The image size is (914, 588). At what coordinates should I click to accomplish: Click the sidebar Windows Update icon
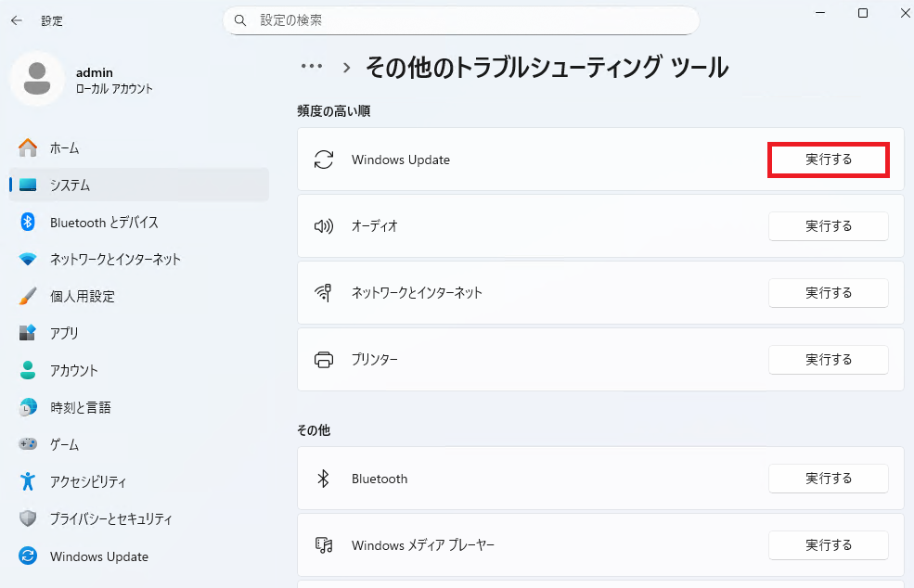point(28,556)
